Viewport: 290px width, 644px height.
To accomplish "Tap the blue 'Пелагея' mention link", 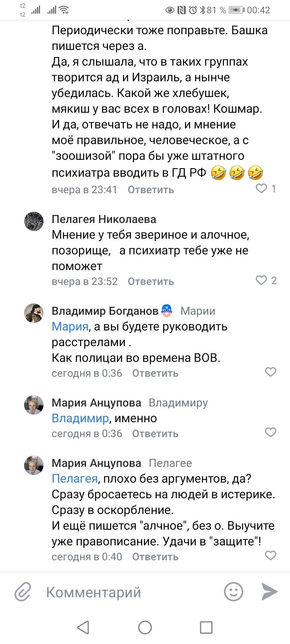I will [x=75, y=479].
